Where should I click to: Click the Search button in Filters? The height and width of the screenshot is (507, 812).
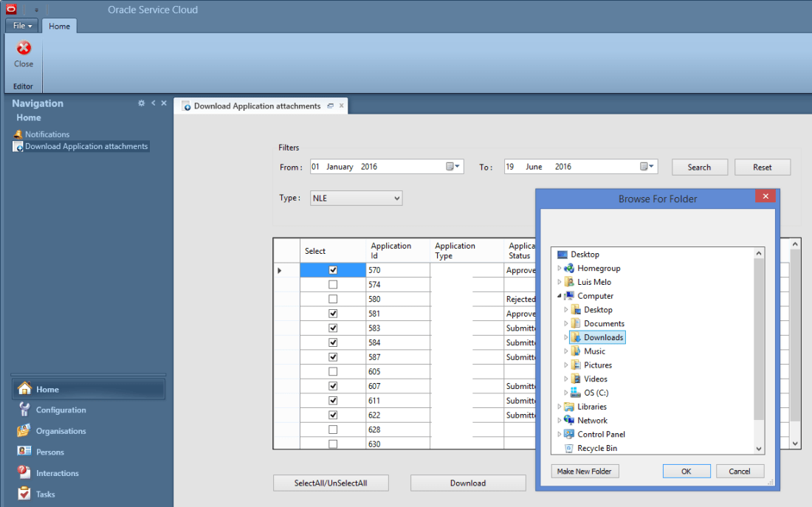click(x=699, y=167)
